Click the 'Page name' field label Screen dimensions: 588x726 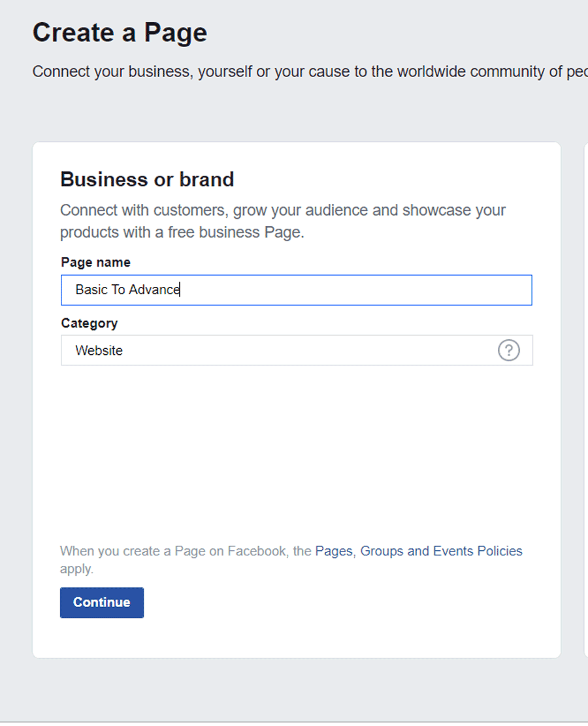96,263
